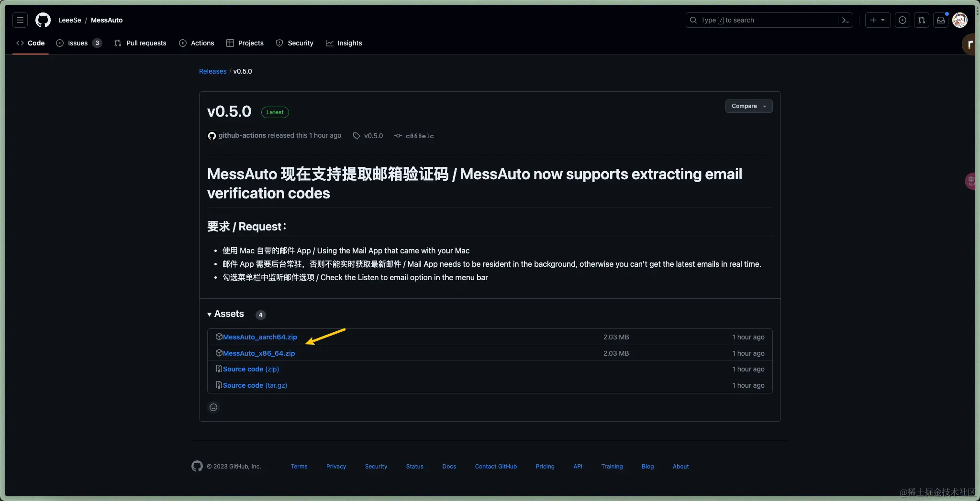Image resolution: width=980 pixels, height=501 pixels.
Task: Add a reaction with the smiley icon
Action: click(213, 407)
